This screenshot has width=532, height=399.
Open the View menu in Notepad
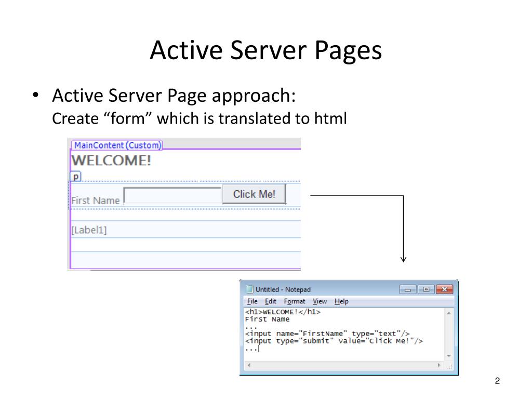[x=320, y=301]
